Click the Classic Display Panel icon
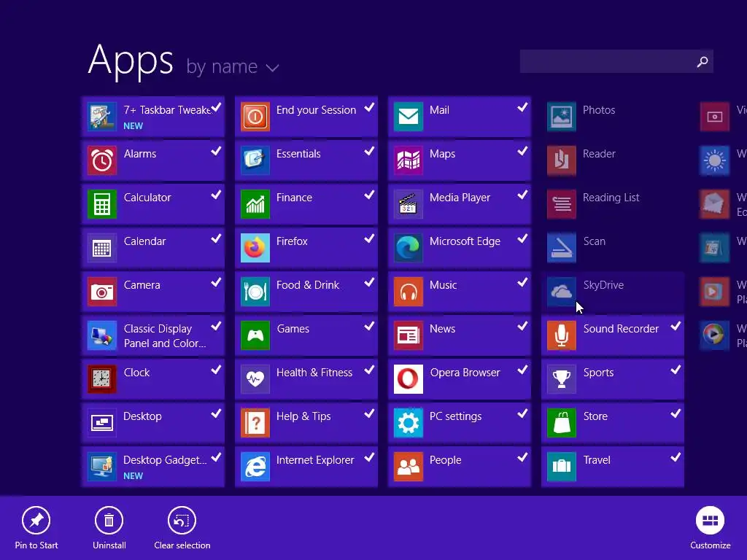747x560 pixels. click(x=102, y=335)
